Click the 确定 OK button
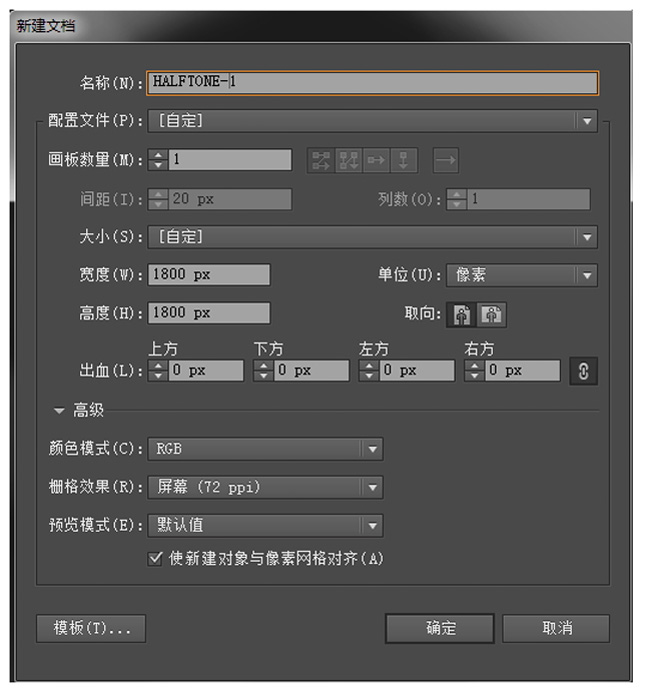Image resolution: width=646 pixels, height=692 pixels. pyautogui.click(x=440, y=628)
